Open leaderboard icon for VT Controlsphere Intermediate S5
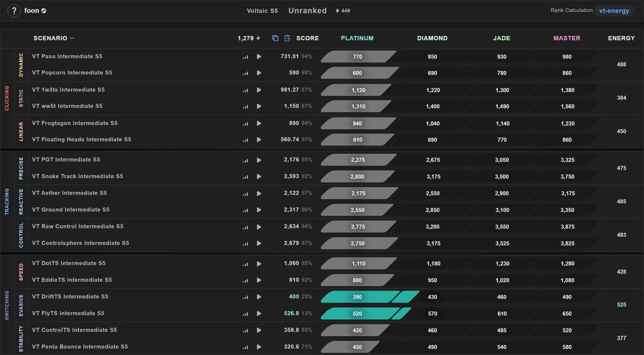644x355 pixels. tap(246, 243)
